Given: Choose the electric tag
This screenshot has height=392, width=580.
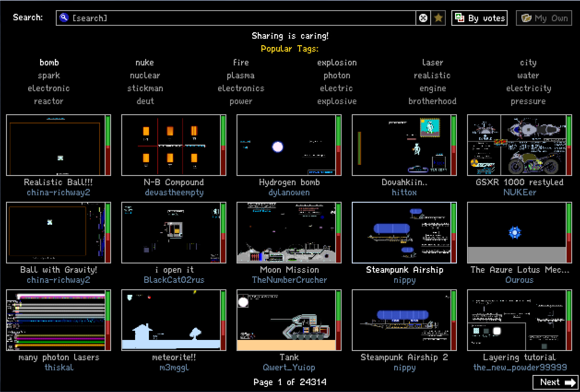Looking at the screenshot, I should click(x=337, y=88).
